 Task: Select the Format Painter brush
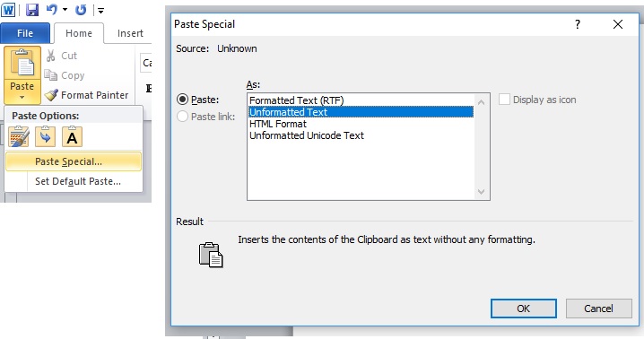[x=51, y=95]
